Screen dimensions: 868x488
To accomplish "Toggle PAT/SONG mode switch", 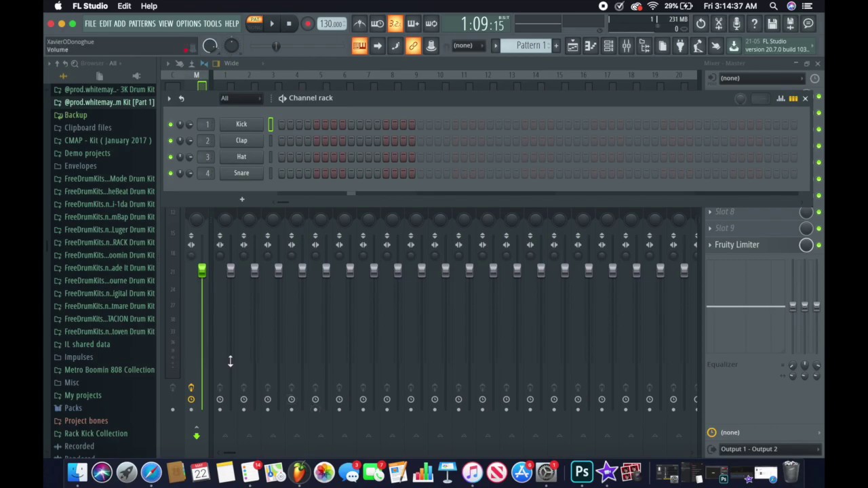I will pos(255,24).
